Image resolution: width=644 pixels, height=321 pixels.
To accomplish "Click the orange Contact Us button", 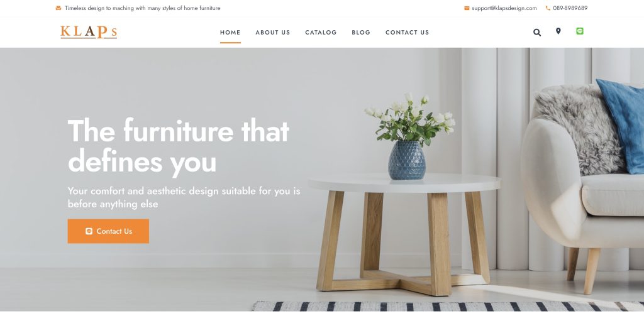I will pos(108,231).
